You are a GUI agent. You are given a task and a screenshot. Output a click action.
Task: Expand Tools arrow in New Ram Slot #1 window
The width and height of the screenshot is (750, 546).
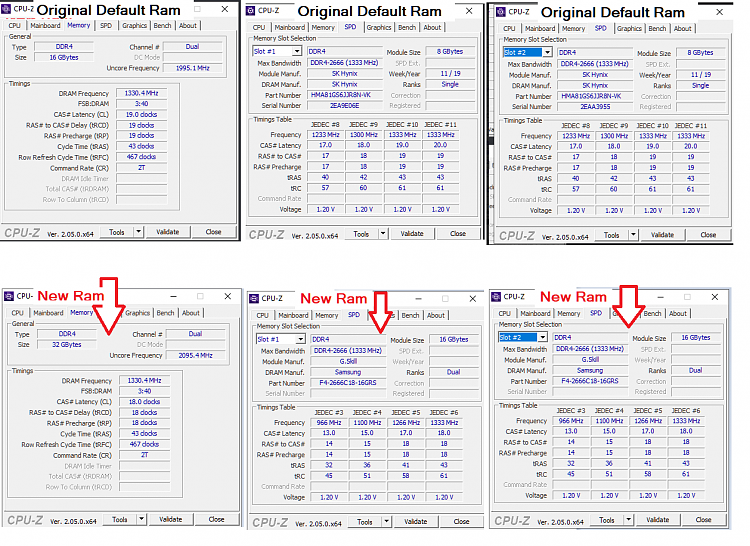point(386,522)
